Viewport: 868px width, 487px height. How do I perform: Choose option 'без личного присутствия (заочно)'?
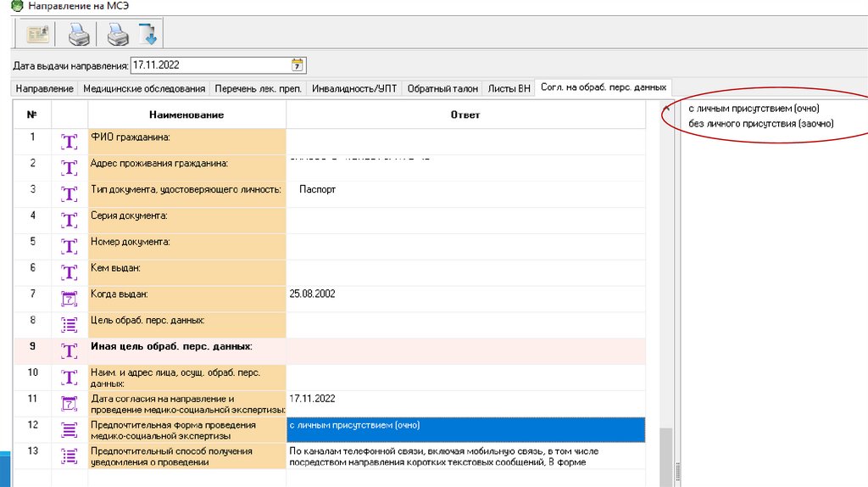[x=760, y=124]
